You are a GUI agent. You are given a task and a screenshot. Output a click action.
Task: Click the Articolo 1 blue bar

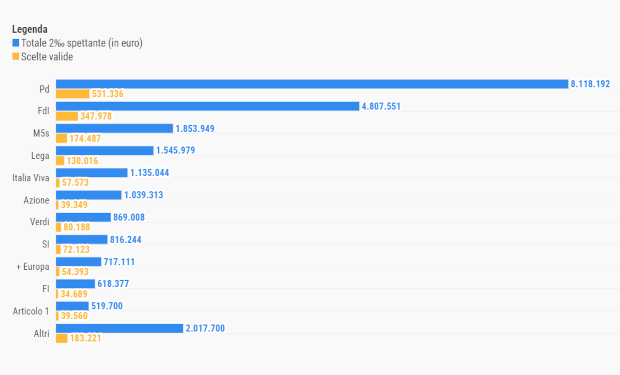pos(72,306)
